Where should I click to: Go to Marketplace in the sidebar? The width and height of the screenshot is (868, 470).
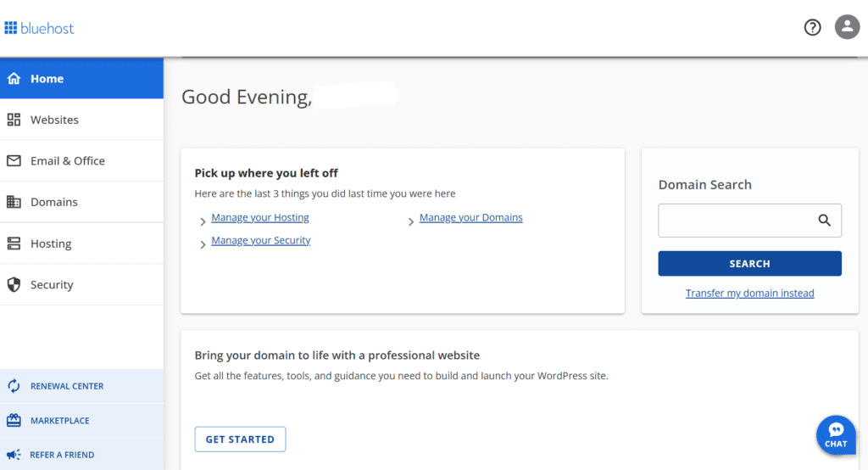click(59, 421)
